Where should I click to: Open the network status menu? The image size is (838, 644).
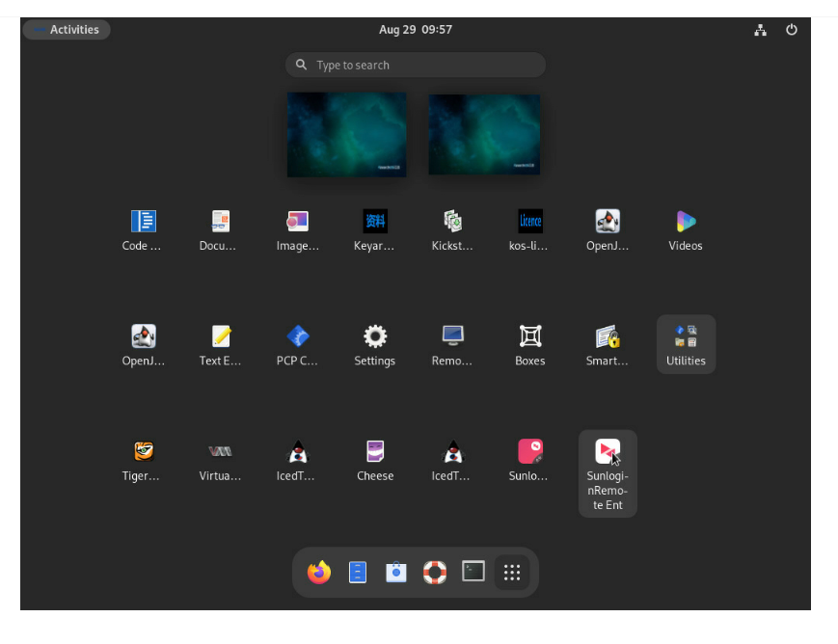(x=761, y=30)
